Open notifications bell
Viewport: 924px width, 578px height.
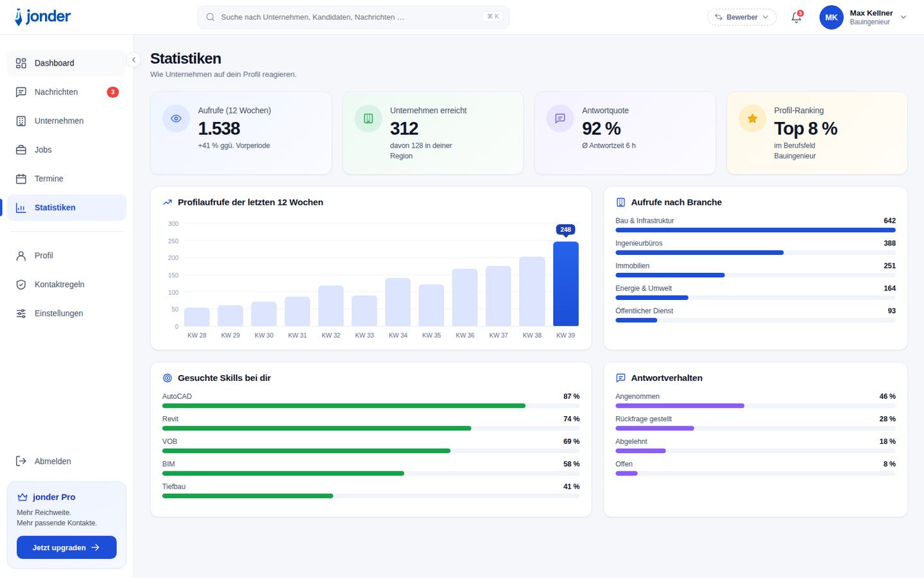tap(796, 17)
